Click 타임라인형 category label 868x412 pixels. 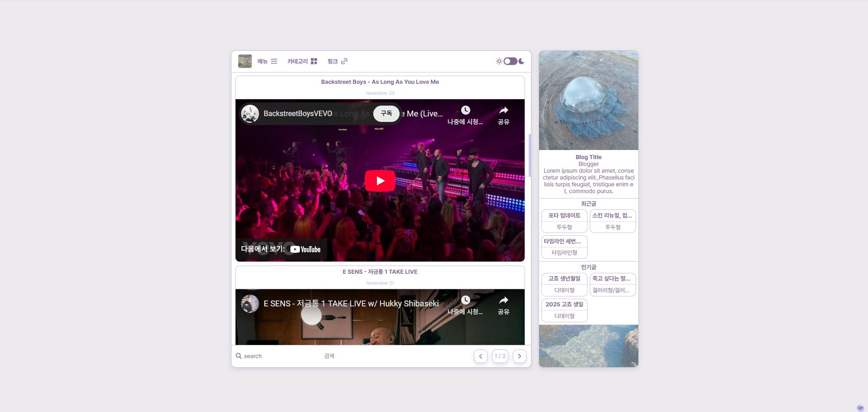tap(564, 253)
